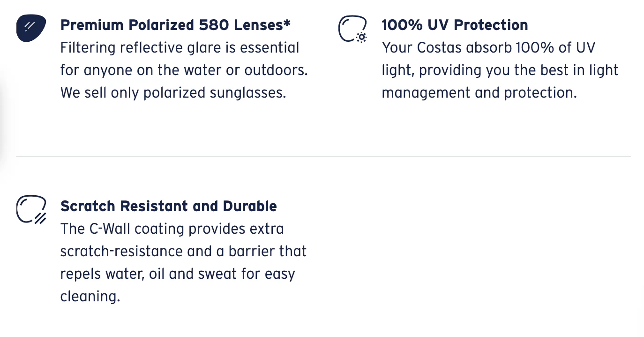644x337 pixels.
Task: Click the number "580" in the lenses heading
Action: click(214, 25)
